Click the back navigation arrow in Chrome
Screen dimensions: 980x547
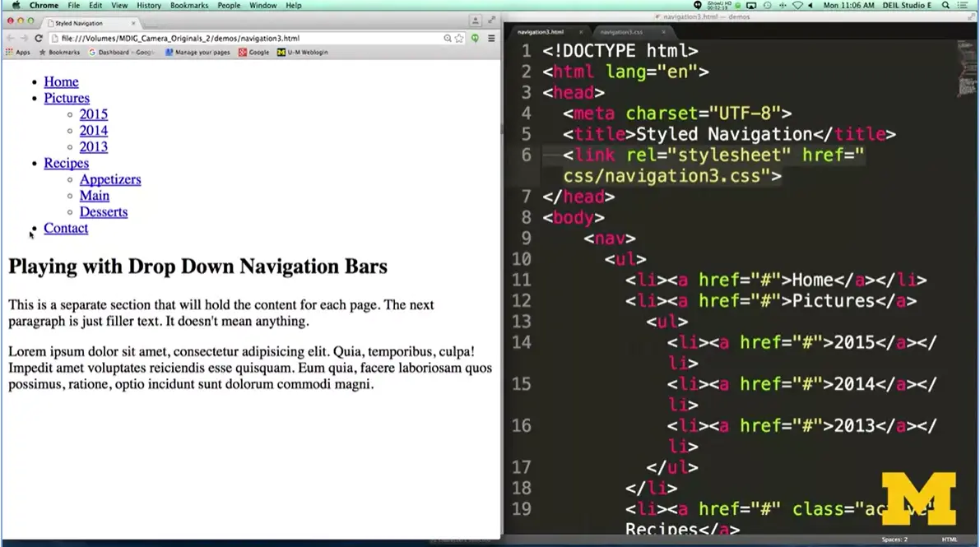[12, 38]
